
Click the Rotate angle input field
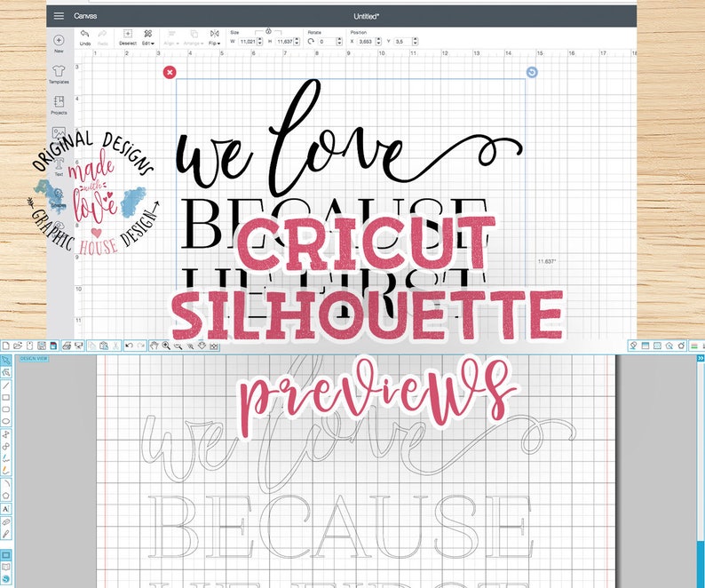pyautogui.click(x=327, y=42)
